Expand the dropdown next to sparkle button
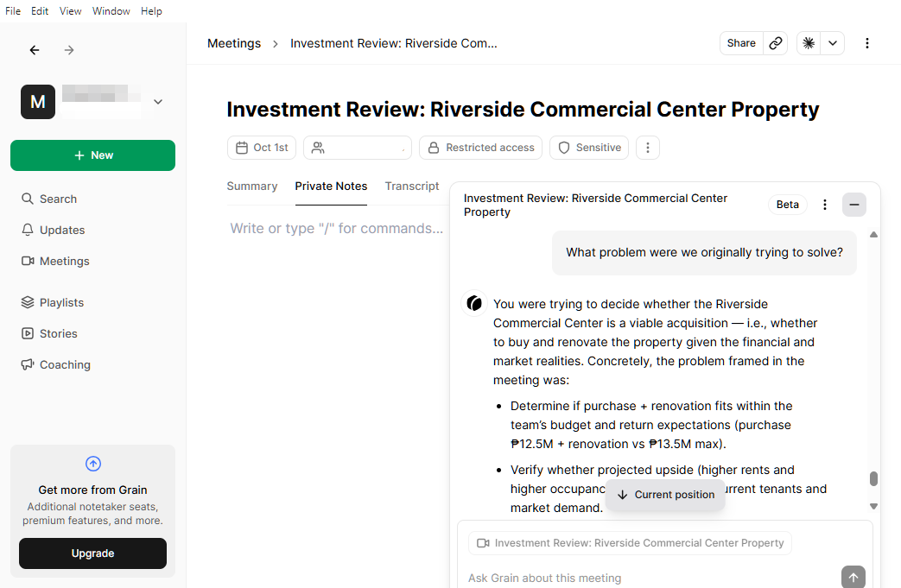This screenshot has height=588, width=901. 833,43
